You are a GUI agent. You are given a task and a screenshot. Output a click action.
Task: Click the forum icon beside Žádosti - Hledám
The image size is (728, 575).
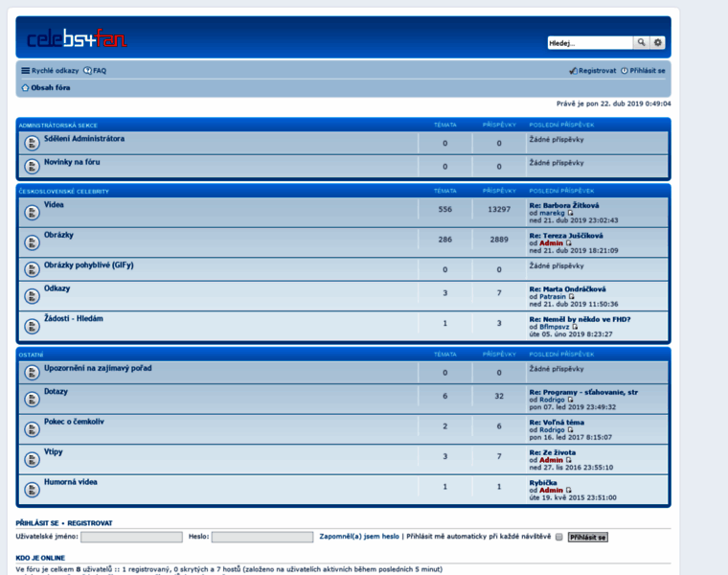[x=32, y=326]
